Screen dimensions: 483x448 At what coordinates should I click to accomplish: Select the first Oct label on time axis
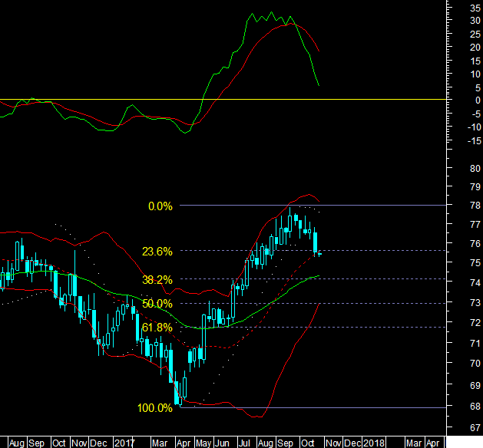tap(58, 443)
